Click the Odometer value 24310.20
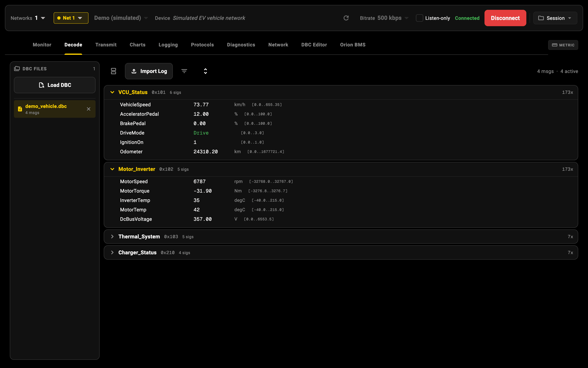Viewport: 588px width, 368px height. coord(206,152)
